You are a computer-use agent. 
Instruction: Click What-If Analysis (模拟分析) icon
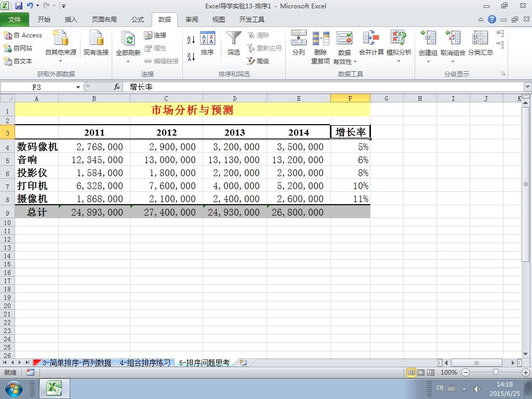tap(398, 38)
